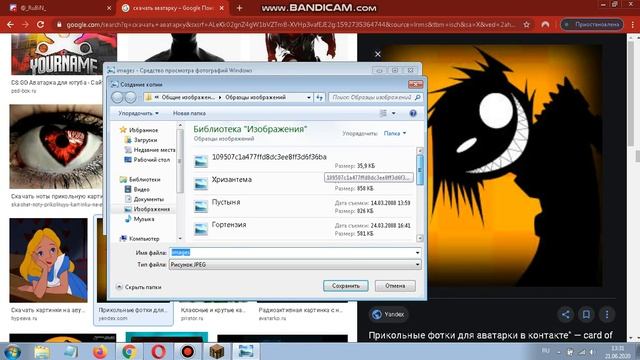Expand the Упорядочить toolbar menu
The image size is (640, 360).
[138, 113]
